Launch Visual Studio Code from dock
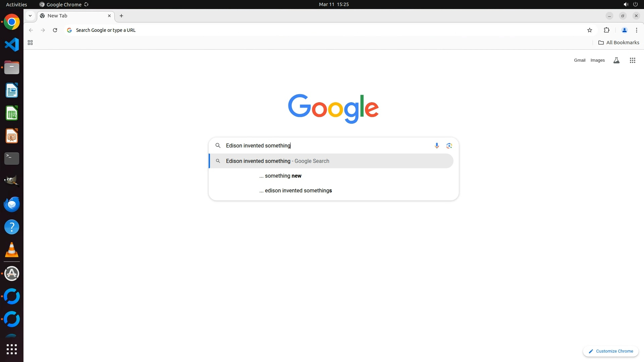The height and width of the screenshot is (362, 644). click(x=12, y=45)
